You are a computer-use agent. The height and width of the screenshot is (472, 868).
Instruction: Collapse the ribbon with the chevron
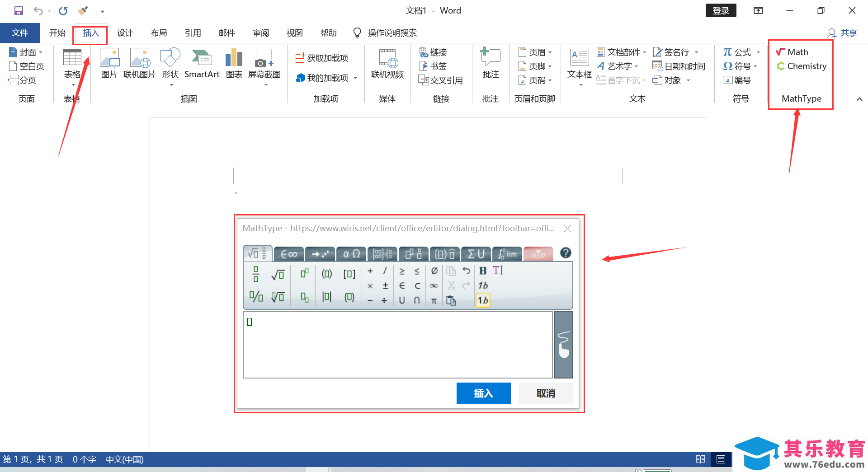point(859,99)
